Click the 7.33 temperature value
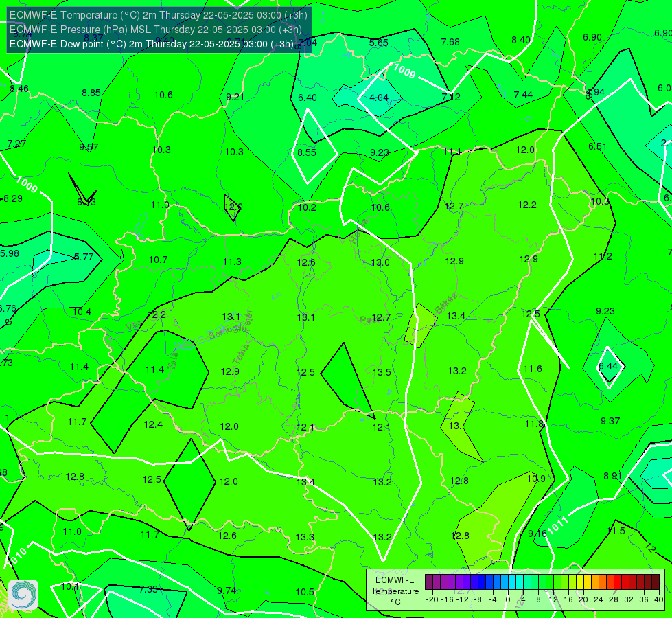672x618 pixels. pyautogui.click(x=148, y=589)
